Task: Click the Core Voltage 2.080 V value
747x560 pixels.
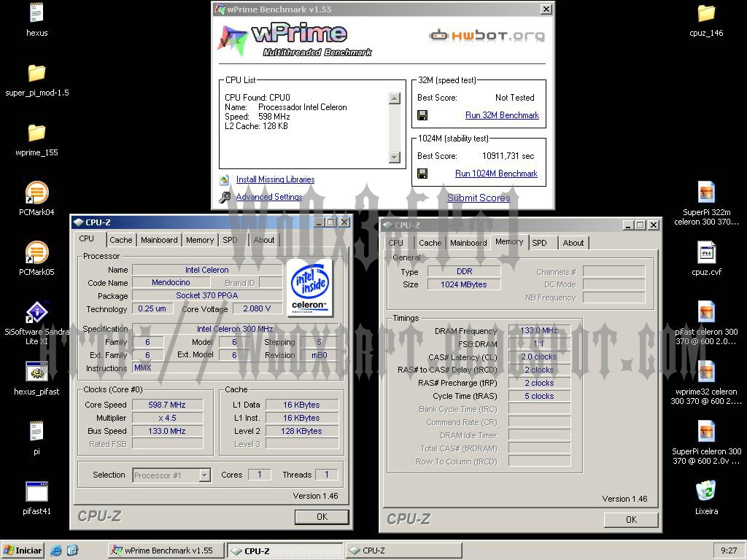Action: coord(258,308)
